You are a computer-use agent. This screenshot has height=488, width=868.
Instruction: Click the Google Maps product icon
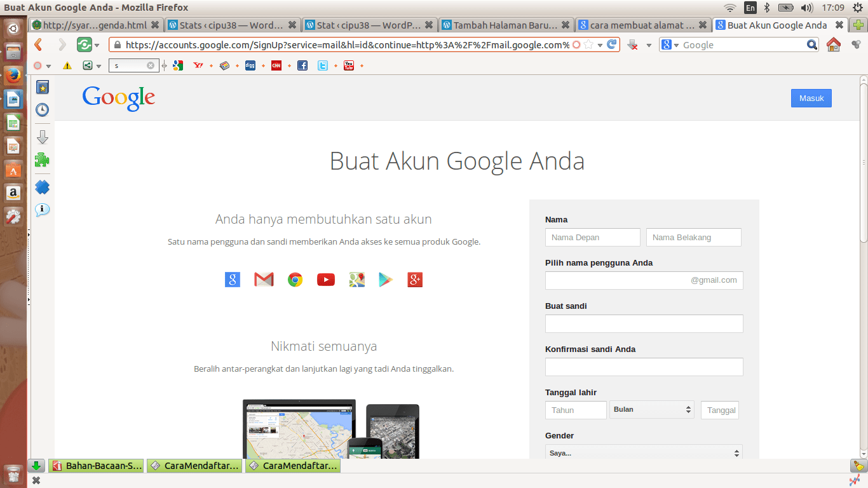click(x=356, y=280)
